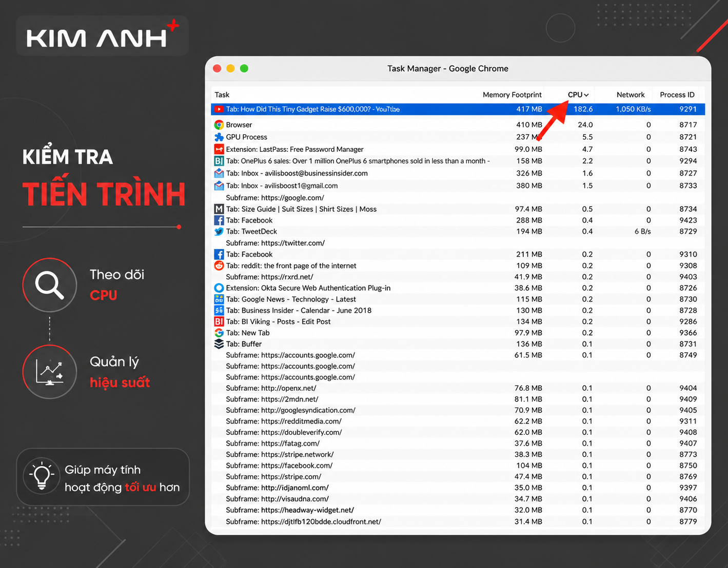Select the Subframe https://2mdn.net/ row
The width and height of the screenshot is (728, 568).
coord(458,399)
